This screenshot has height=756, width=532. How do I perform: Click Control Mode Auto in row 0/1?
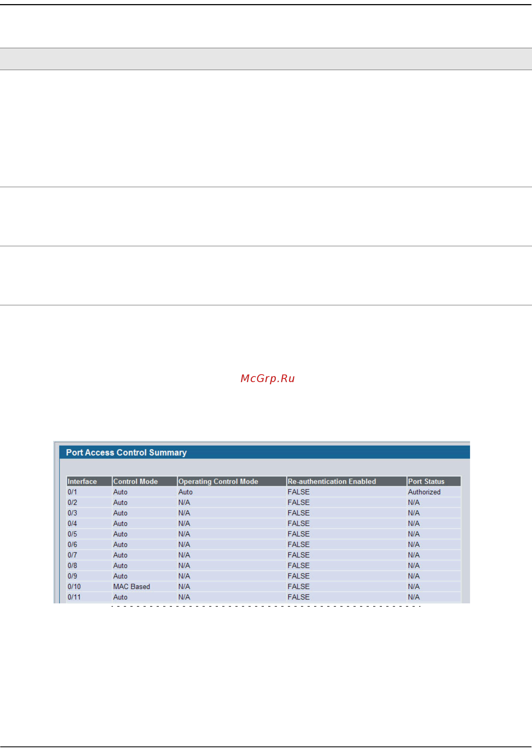click(x=120, y=492)
